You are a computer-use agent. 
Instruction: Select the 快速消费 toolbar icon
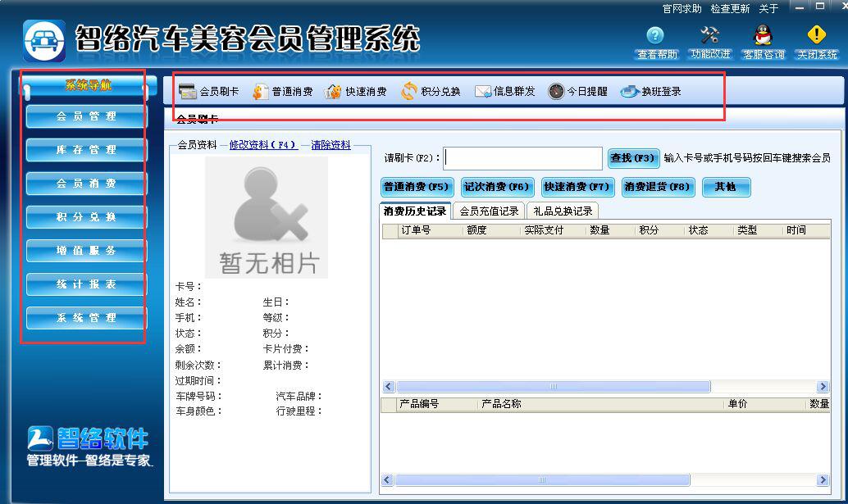pos(333,91)
